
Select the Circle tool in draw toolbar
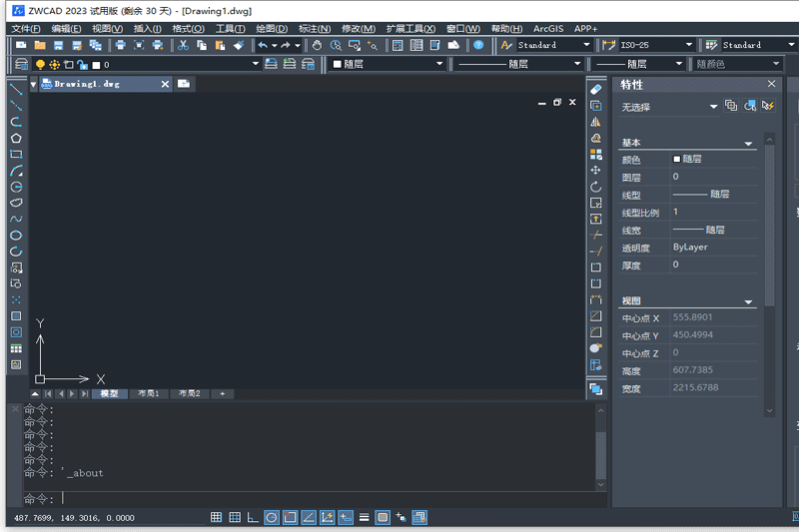pyautogui.click(x=16, y=187)
